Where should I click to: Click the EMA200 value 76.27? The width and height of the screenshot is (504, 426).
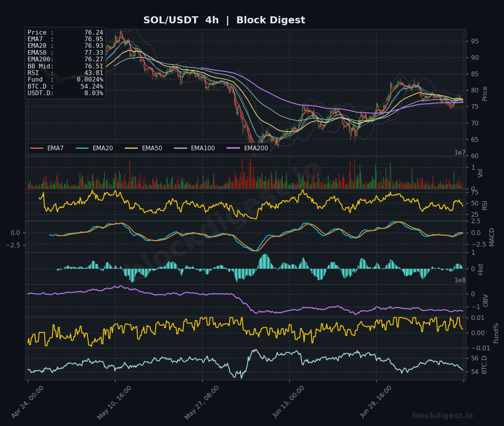coord(94,59)
